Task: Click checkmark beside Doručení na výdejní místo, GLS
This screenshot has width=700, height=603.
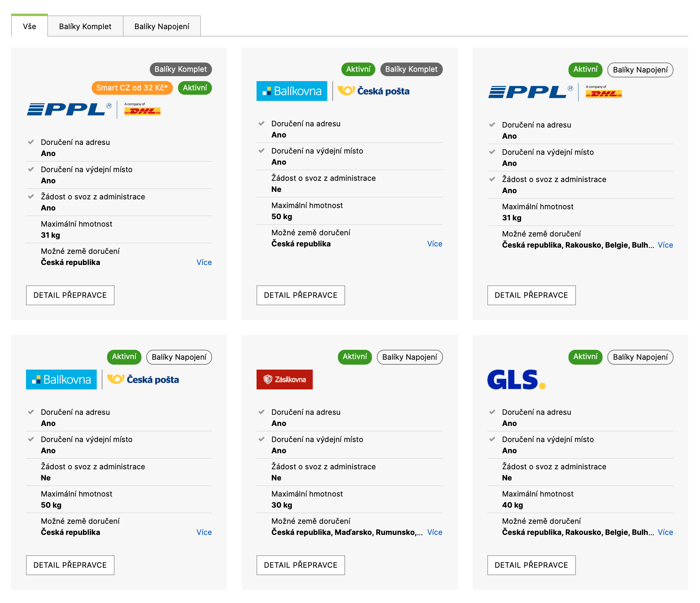Action: [x=492, y=439]
